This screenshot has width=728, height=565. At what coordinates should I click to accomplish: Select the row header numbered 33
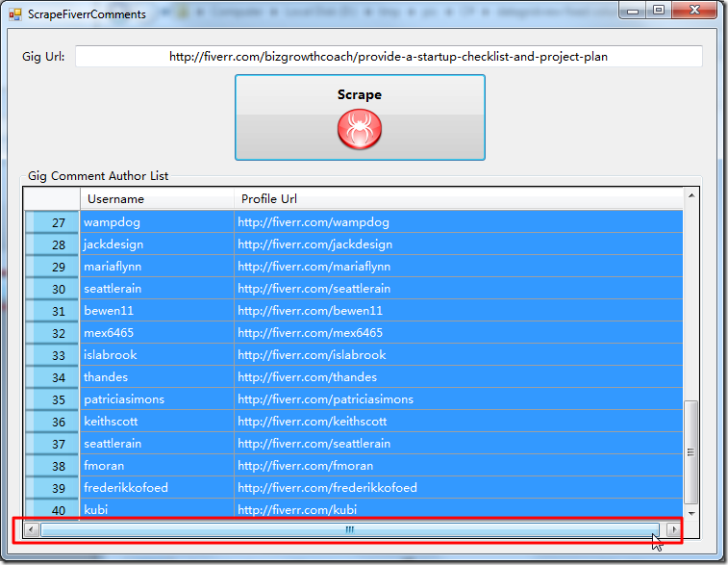[52, 355]
